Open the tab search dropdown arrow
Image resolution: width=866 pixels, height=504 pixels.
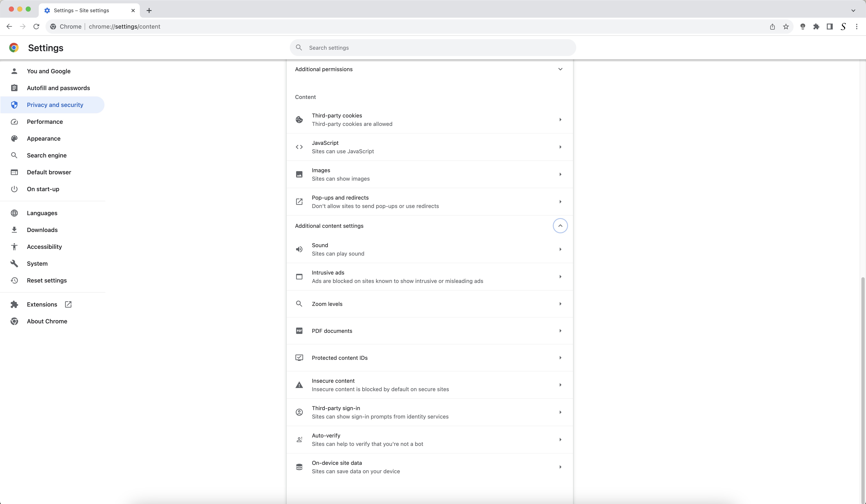(x=853, y=10)
